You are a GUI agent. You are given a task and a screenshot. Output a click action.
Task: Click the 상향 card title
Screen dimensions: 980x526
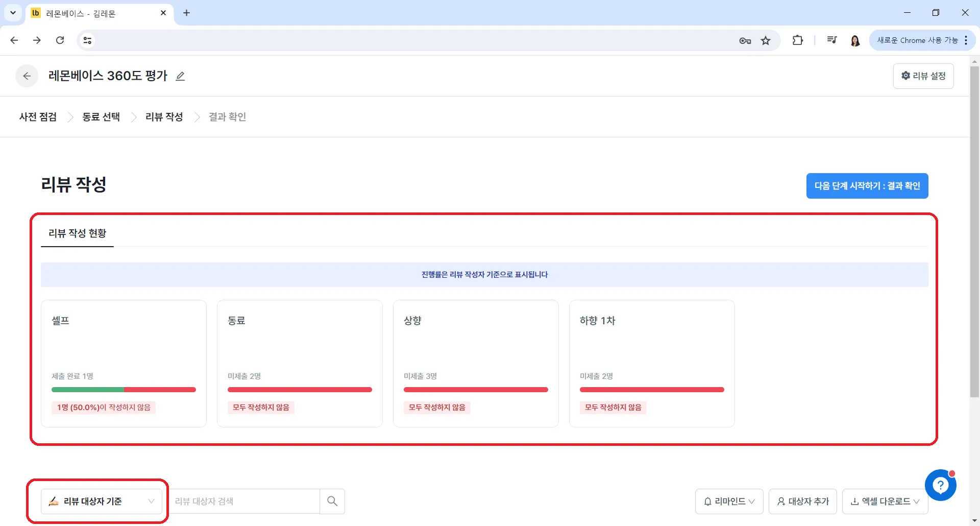412,321
